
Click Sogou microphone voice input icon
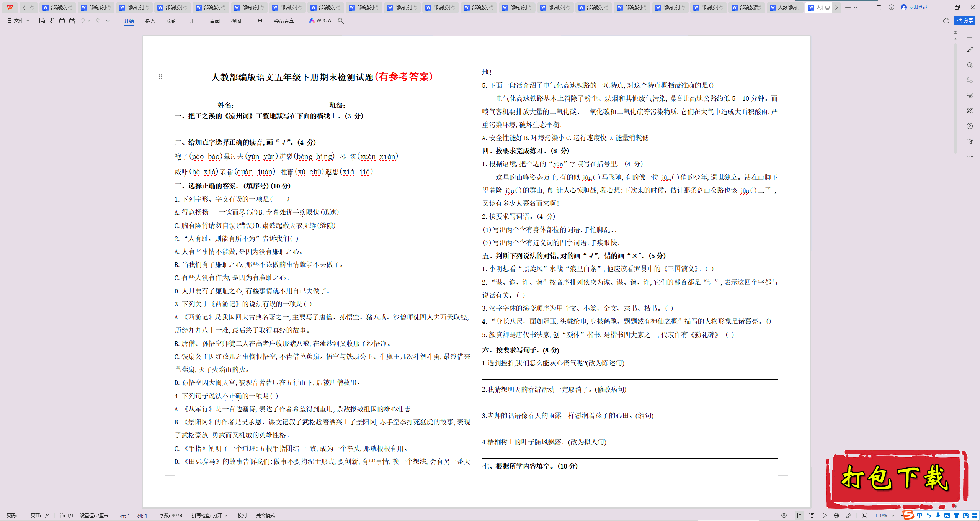[x=938, y=515]
